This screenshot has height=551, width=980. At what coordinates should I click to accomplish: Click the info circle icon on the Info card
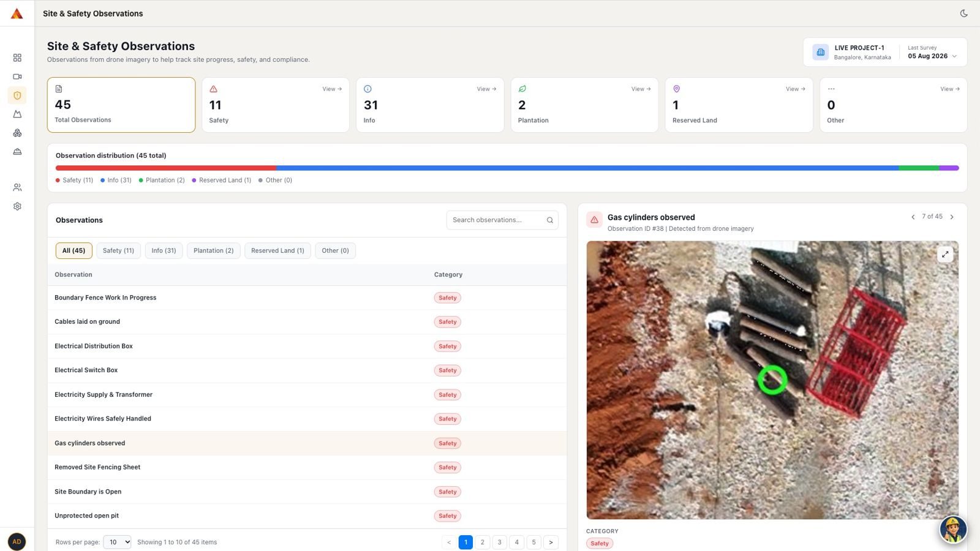pyautogui.click(x=367, y=89)
